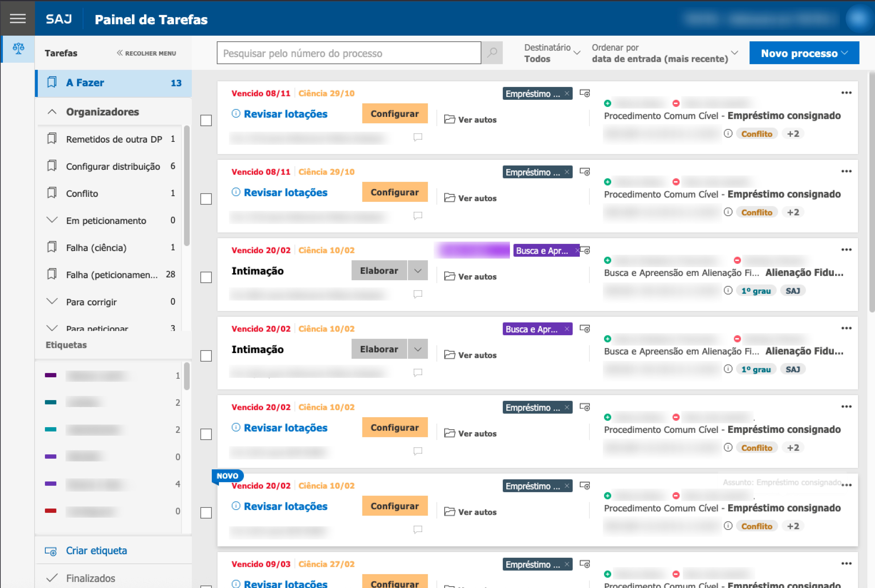Click add-tag icon on NOVO card
Viewport: 875px width, 588px height.
point(585,486)
